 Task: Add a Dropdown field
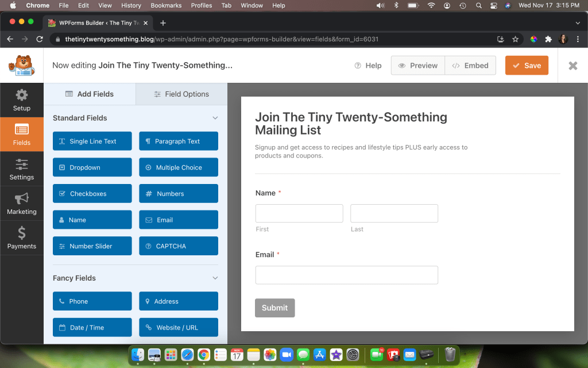point(92,167)
